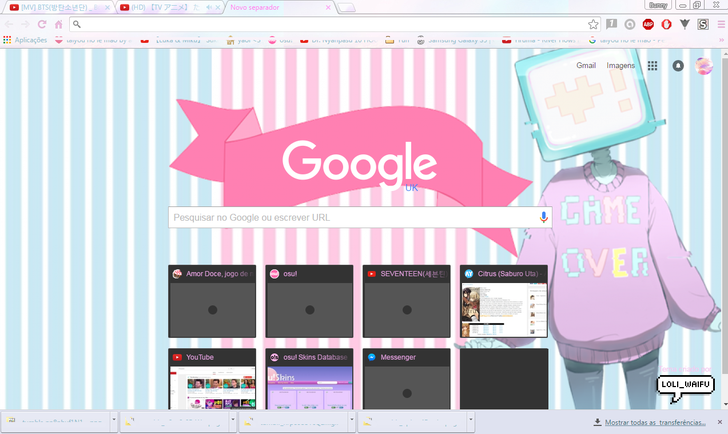Open the AdBlock Plus ABP extension icon
Image resolution: width=728 pixels, height=434 pixels.
point(648,24)
